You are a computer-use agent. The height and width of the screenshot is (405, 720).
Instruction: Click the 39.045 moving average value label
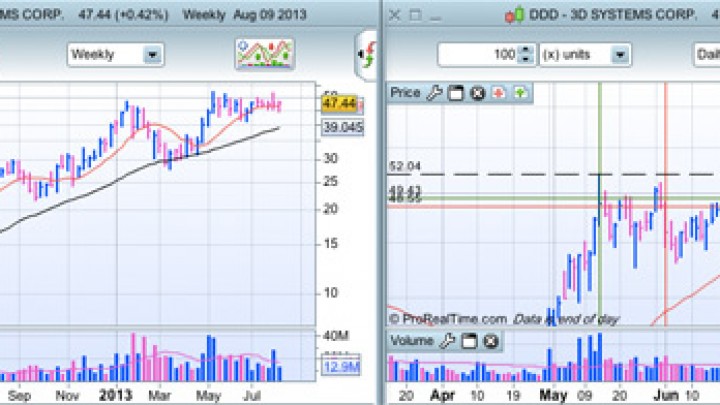coord(343,127)
